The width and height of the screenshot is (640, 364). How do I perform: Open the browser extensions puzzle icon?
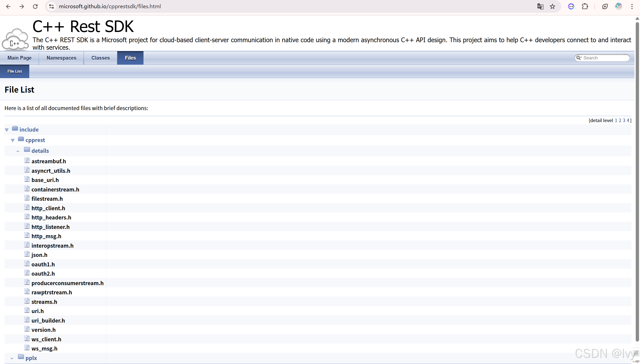click(585, 6)
